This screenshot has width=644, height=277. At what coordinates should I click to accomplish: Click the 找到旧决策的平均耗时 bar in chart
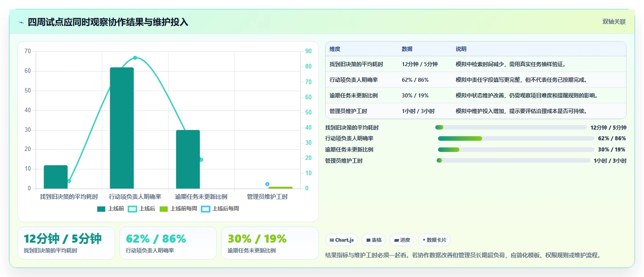[x=56, y=177]
